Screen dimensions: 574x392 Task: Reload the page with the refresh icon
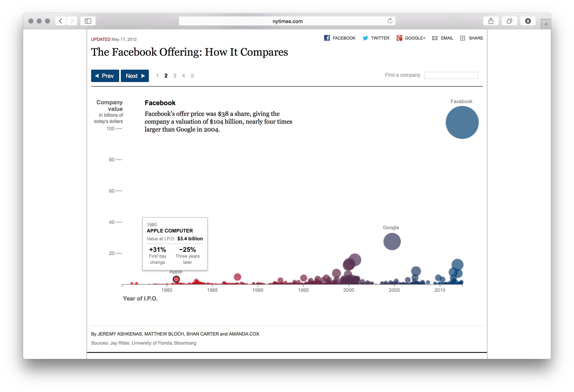(x=390, y=21)
